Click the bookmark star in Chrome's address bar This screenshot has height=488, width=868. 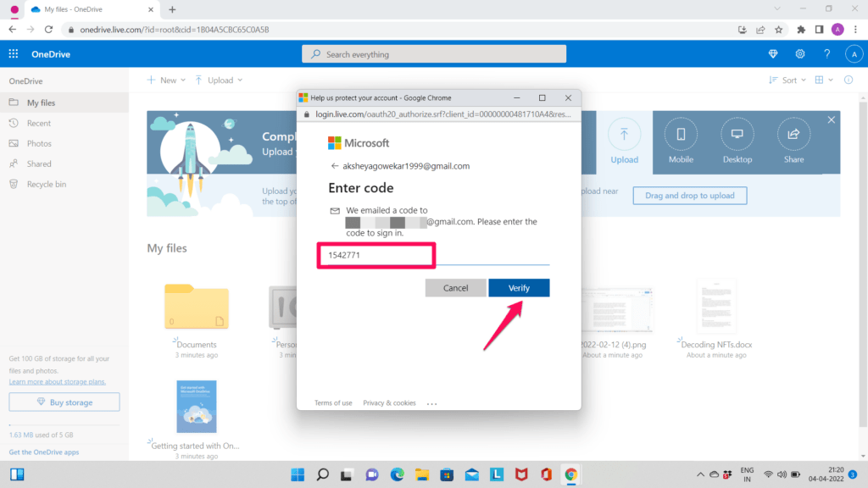pyautogui.click(x=778, y=28)
